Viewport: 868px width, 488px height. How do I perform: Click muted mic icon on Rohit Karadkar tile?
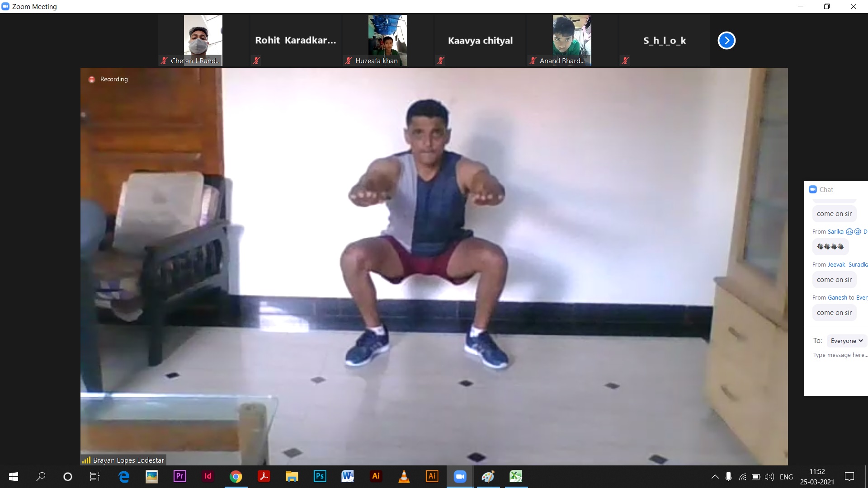pyautogui.click(x=256, y=61)
